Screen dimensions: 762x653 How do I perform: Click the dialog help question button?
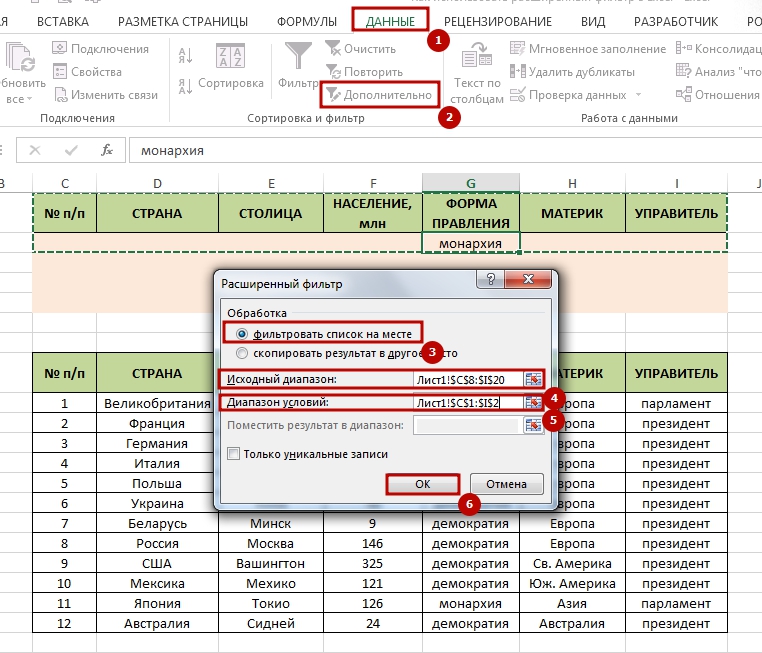click(x=490, y=279)
